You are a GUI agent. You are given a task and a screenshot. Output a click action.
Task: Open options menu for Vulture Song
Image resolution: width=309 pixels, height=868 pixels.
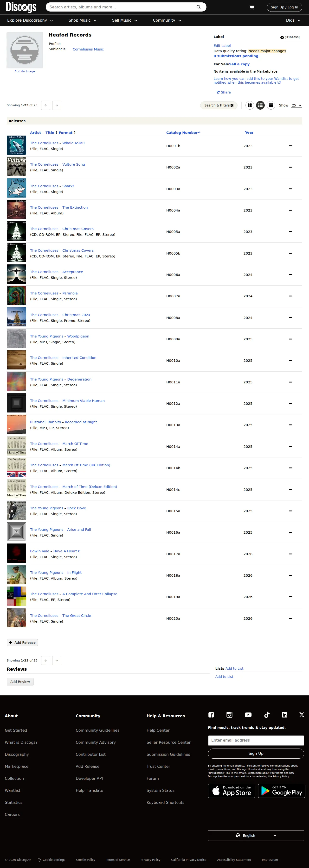[290, 168]
